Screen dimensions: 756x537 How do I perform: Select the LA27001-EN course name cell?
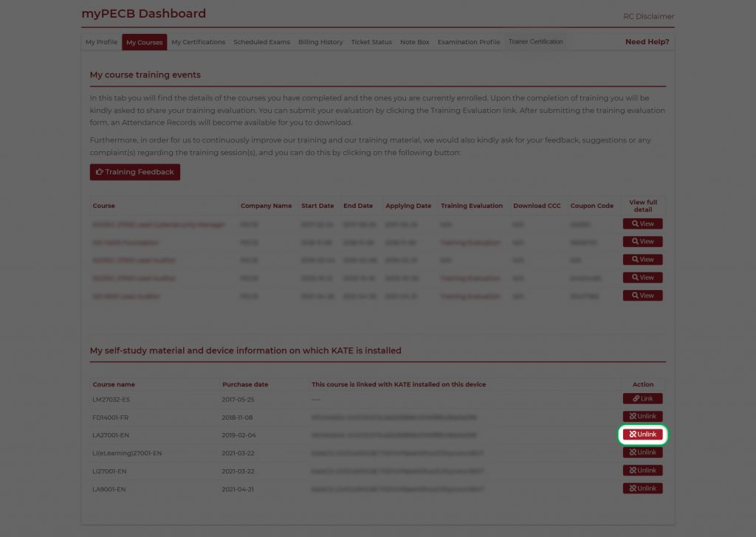click(x=111, y=435)
